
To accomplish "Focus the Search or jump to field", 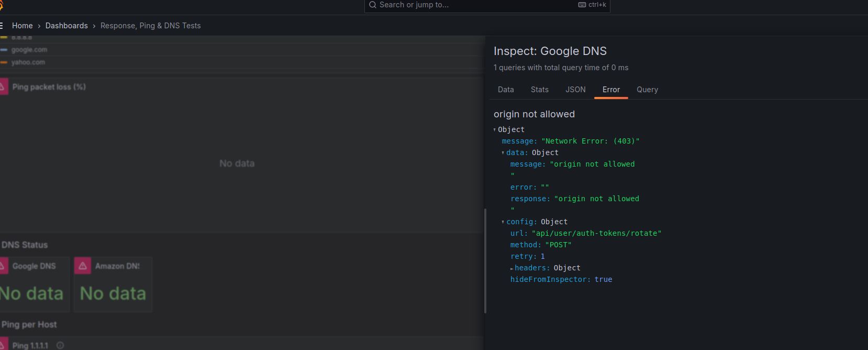I will click(471, 5).
